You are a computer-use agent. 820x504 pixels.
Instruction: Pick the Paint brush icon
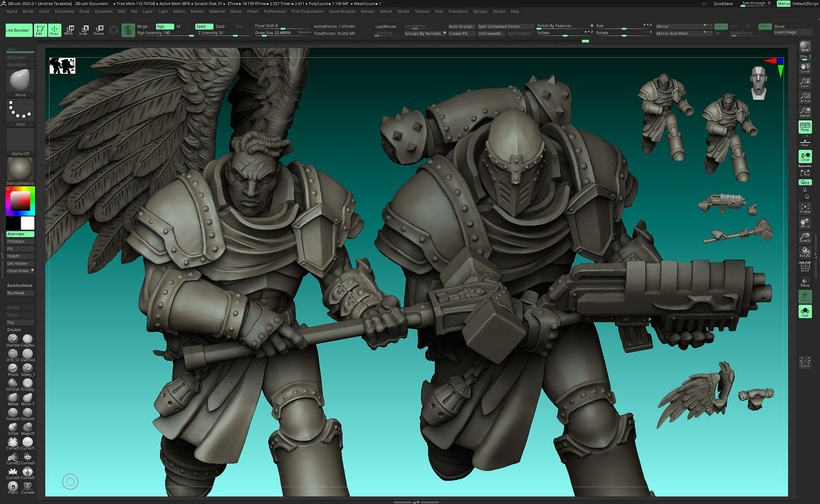coord(13,488)
